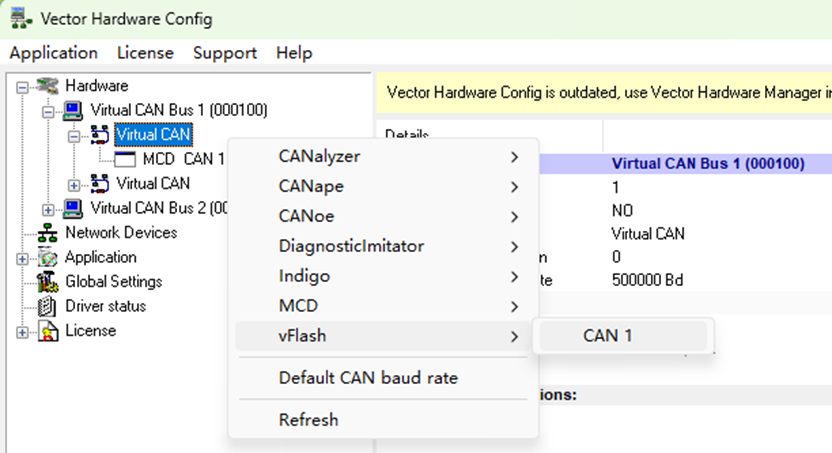
Task: Collapse the Hardware tree node
Action: pos(22,87)
